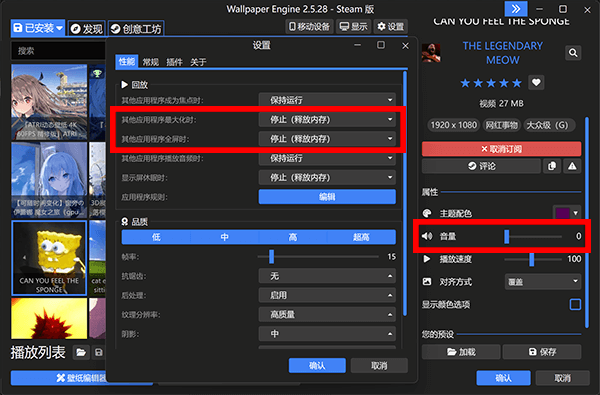Open the 抗锯齿 anti-aliasing dropdown
Viewport: 600px width, 395px height.
pyautogui.click(x=327, y=276)
